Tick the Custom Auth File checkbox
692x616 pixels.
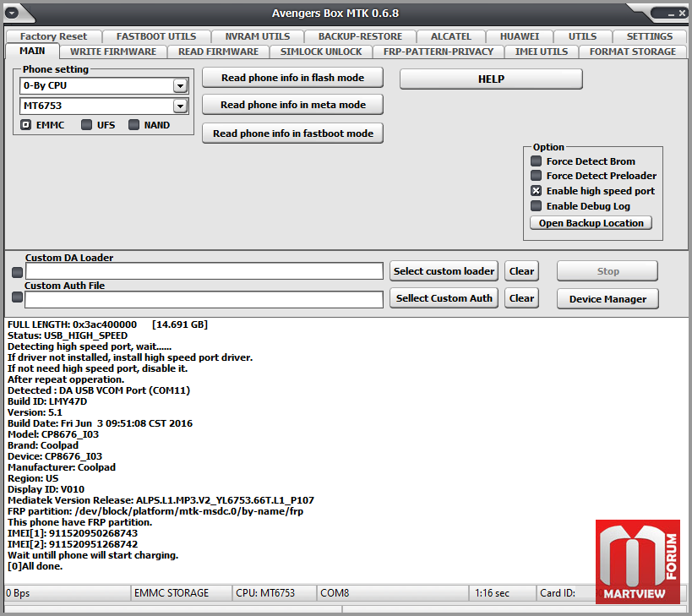(x=17, y=297)
